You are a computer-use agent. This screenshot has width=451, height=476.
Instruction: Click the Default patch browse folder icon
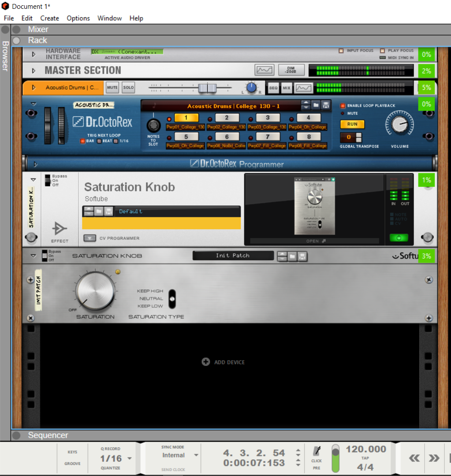point(99,211)
